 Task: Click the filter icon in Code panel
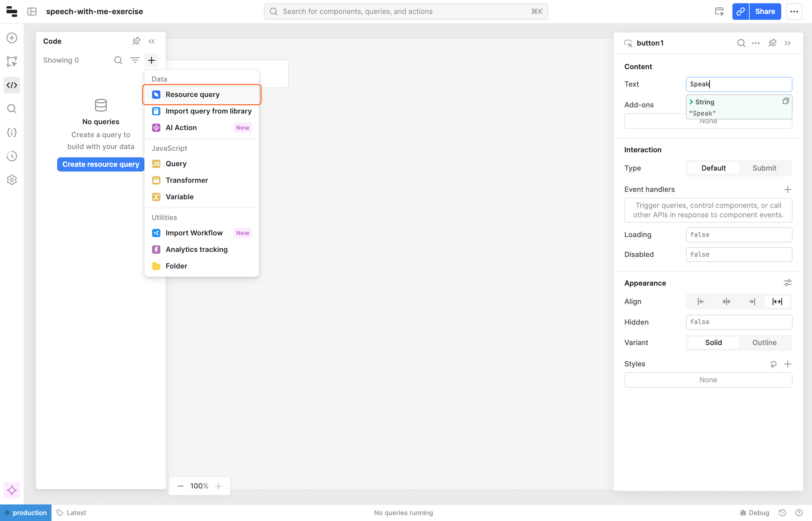(x=135, y=60)
